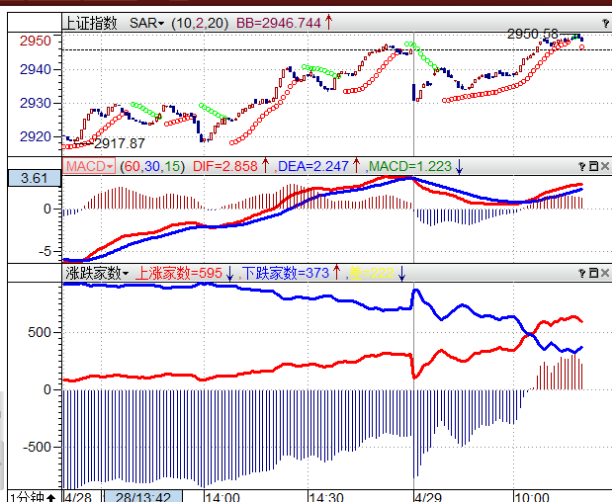Select the DIF=2.858 readout
This screenshot has height=502, width=612.
click(224, 165)
